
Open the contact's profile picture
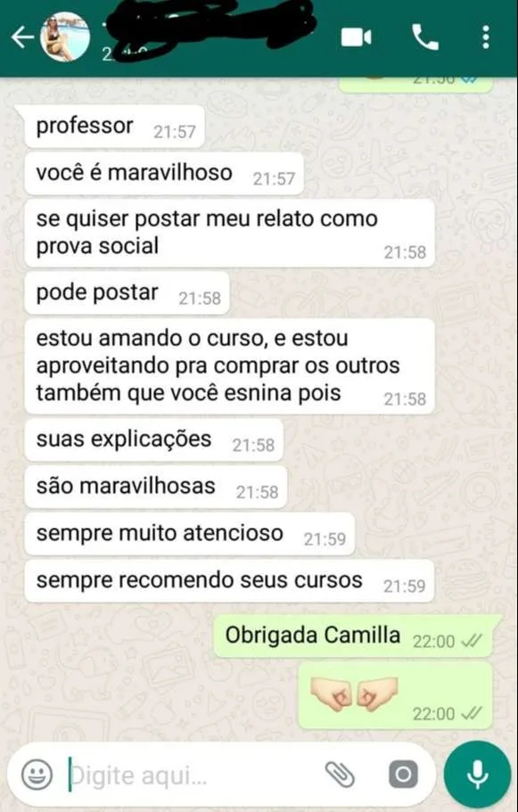point(65,37)
